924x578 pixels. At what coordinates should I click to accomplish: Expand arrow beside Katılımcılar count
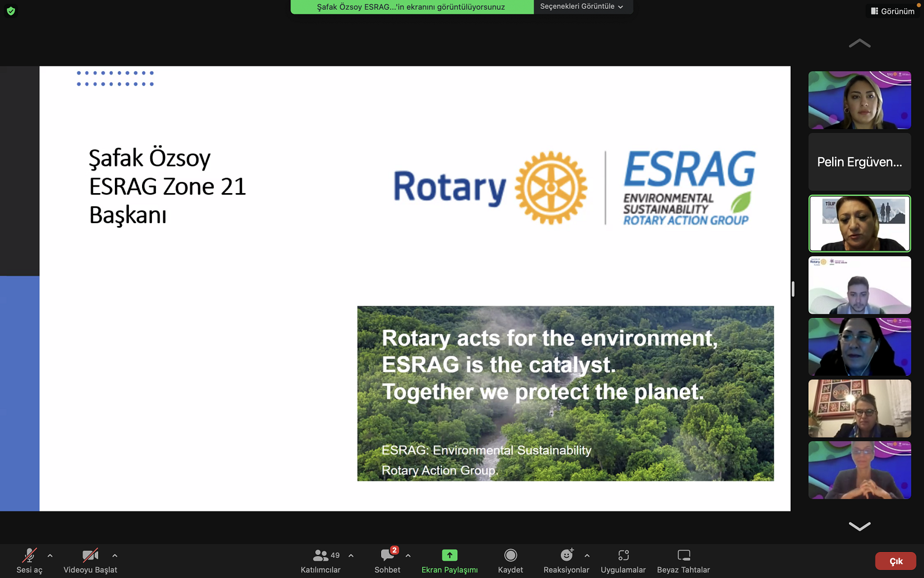tap(351, 555)
